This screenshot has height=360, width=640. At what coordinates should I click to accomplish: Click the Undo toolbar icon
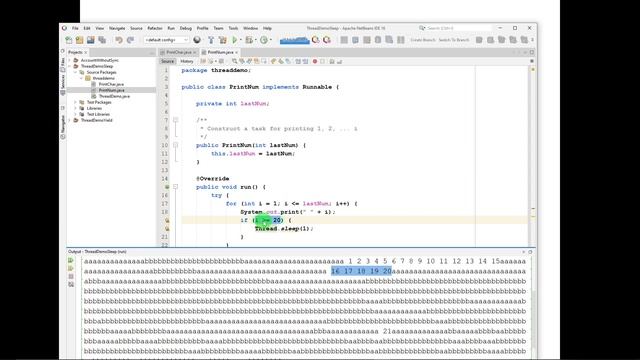[119, 40]
